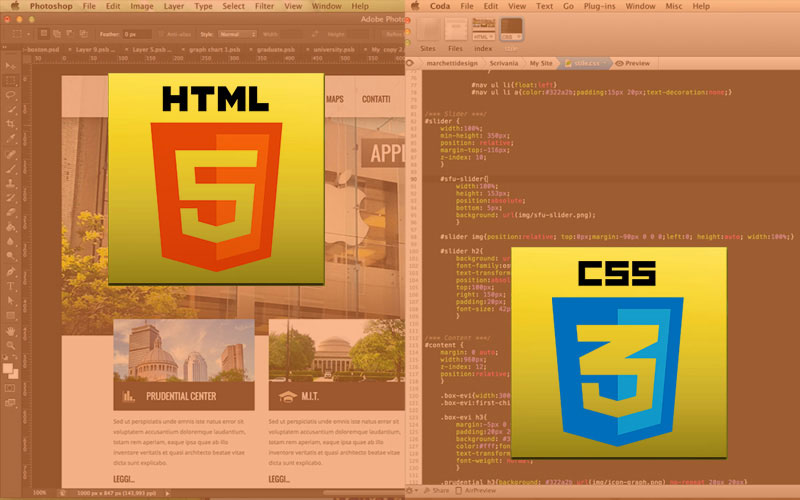Screen dimensions: 800x500
Task: Click the Preview button in Coda
Action: 633,63
